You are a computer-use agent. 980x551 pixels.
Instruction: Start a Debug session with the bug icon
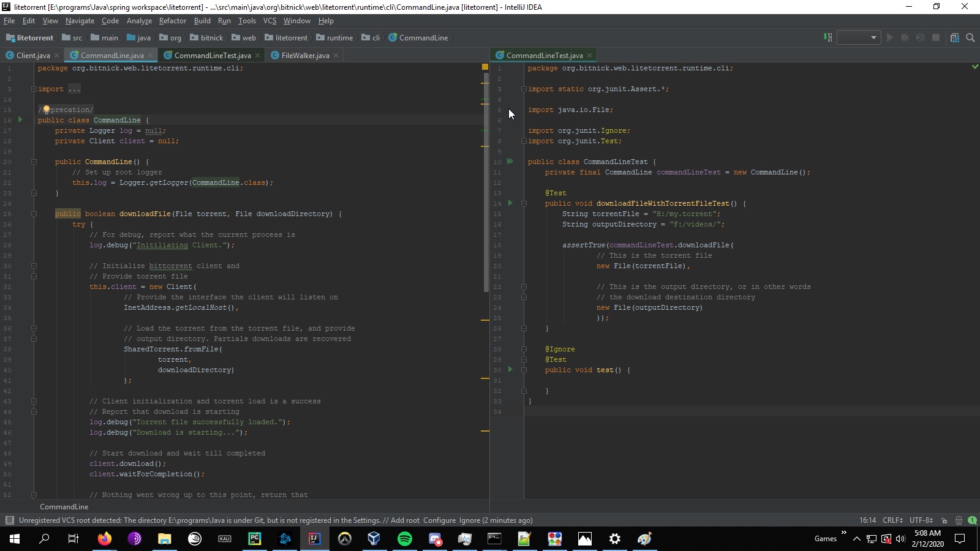click(905, 37)
